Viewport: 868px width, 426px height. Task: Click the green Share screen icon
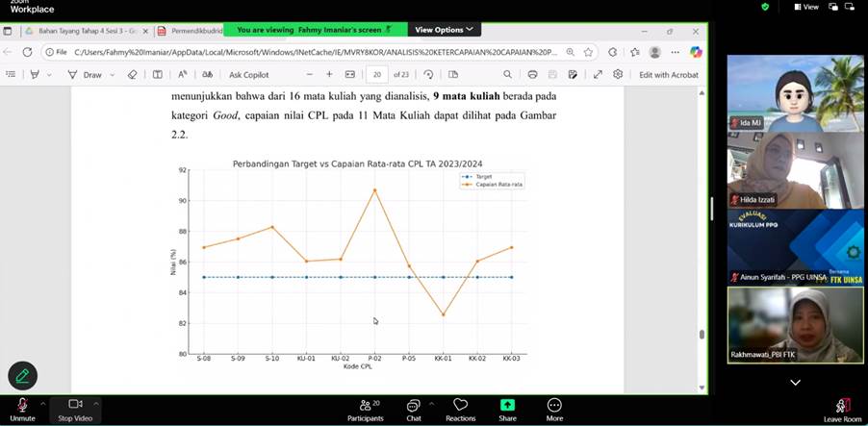click(507, 406)
